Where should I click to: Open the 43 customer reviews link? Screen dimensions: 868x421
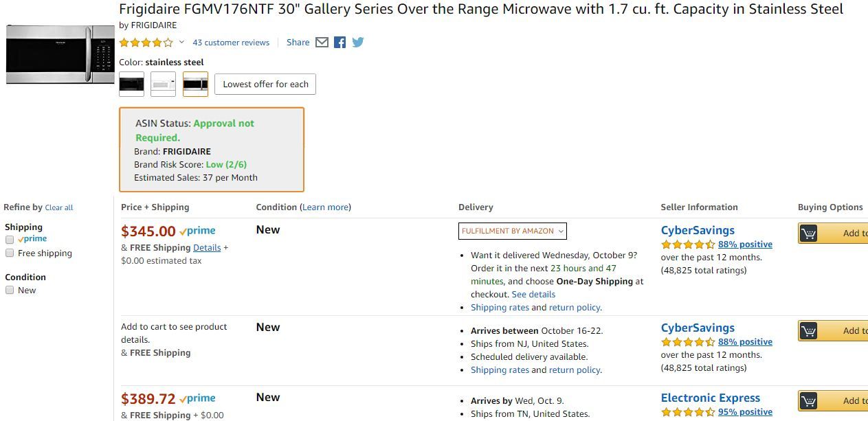(x=231, y=42)
